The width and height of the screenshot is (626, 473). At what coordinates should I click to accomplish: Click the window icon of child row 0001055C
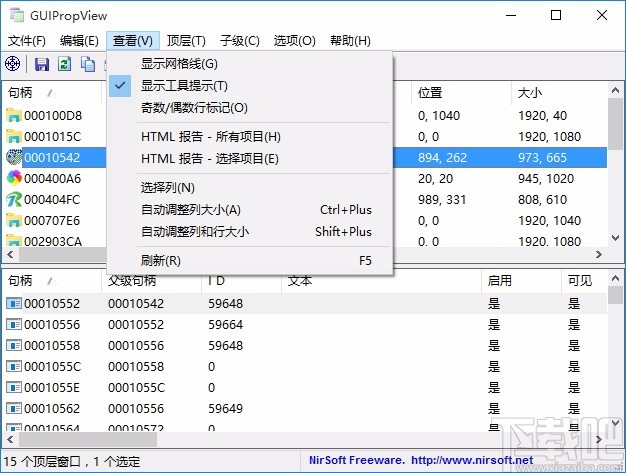[14, 366]
